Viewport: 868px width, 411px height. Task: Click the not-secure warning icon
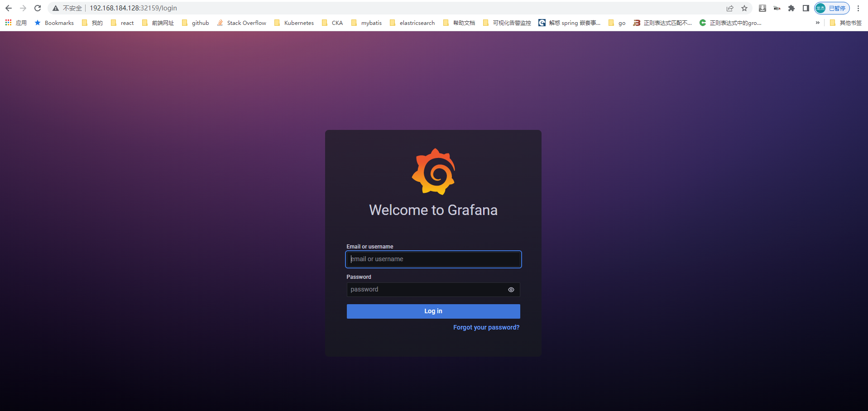coord(56,8)
